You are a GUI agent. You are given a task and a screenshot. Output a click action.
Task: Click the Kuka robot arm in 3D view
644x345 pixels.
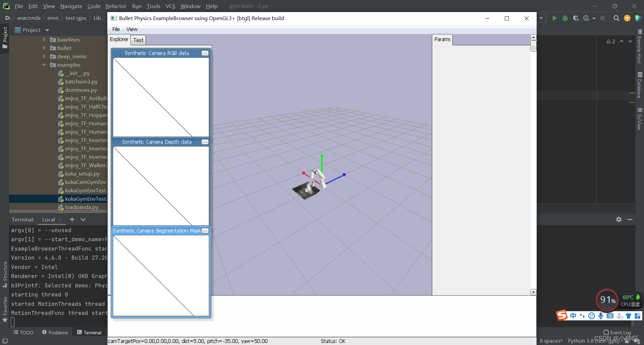tap(317, 178)
